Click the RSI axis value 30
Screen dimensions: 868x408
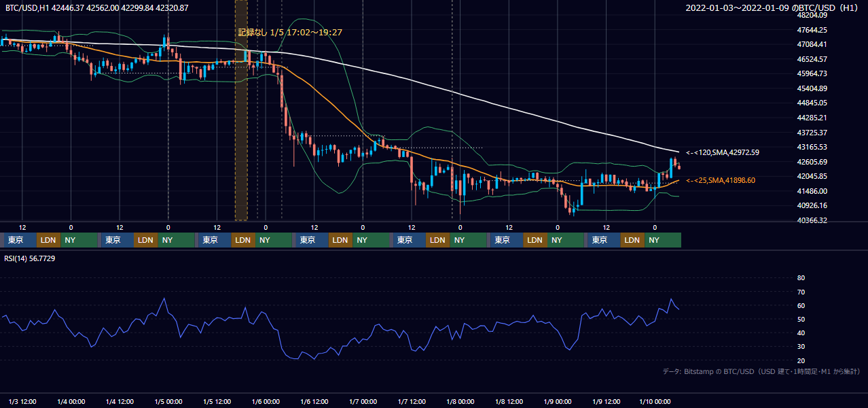[x=801, y=346]
